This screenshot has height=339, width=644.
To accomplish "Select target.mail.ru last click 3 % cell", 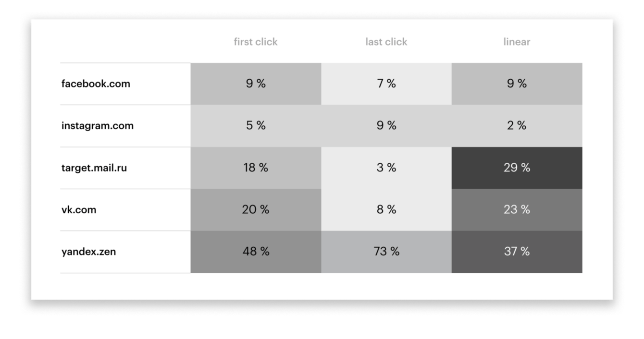I will click(386, 168).
